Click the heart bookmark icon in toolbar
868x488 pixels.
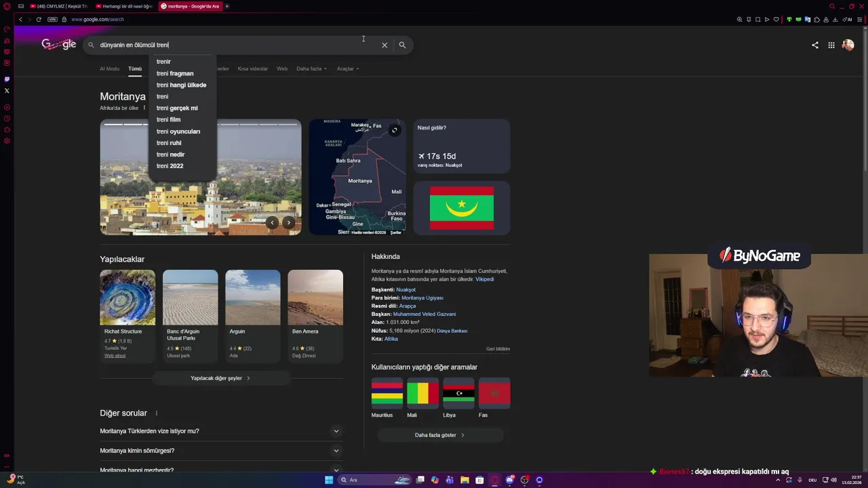(776, 19)
